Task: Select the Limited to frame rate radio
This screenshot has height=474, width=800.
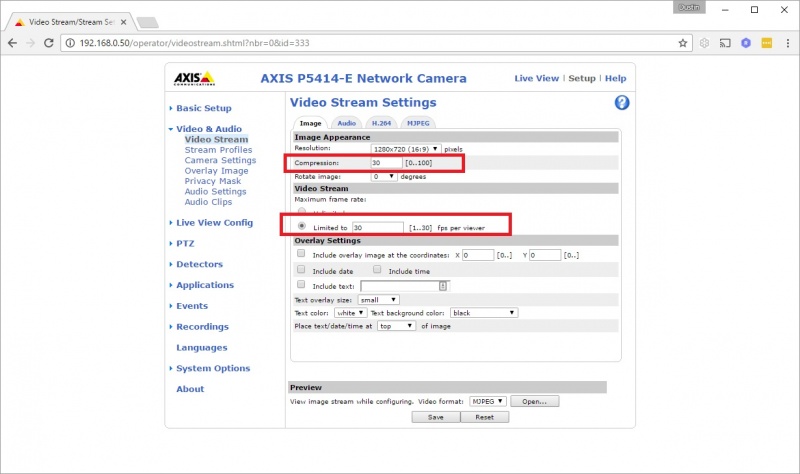Action: (x=302, y=226)
